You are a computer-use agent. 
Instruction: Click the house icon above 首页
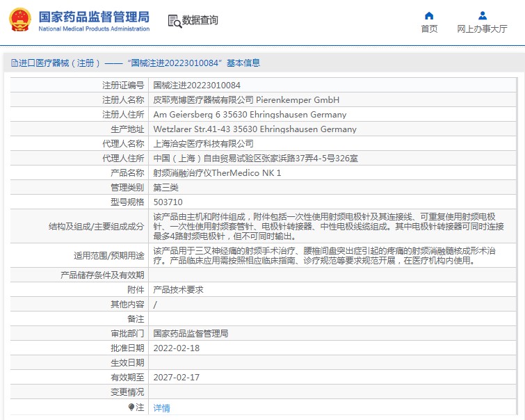(x=429, y=15)
